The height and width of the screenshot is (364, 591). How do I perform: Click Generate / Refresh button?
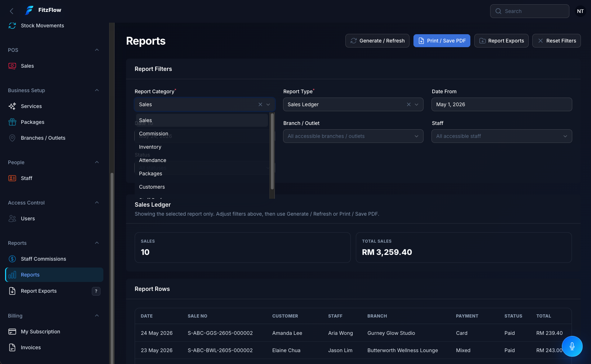click(377, 41)
